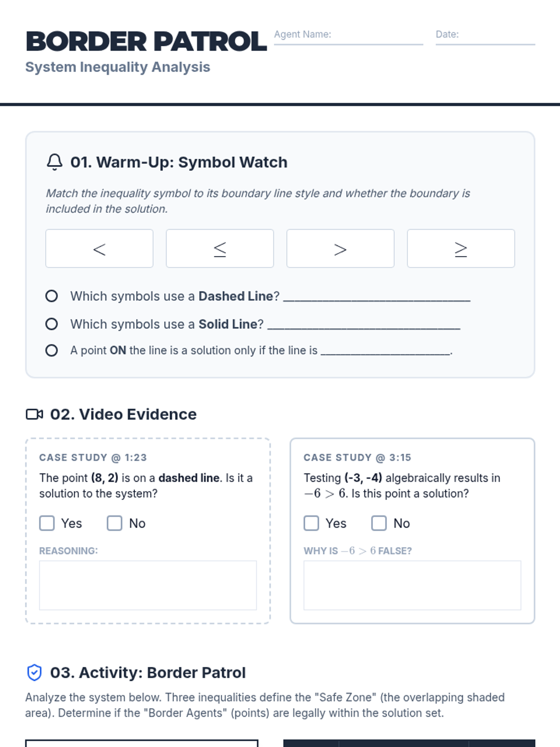Click the BORDER PATROL title

pyautogui.click(x=146, y=42)
